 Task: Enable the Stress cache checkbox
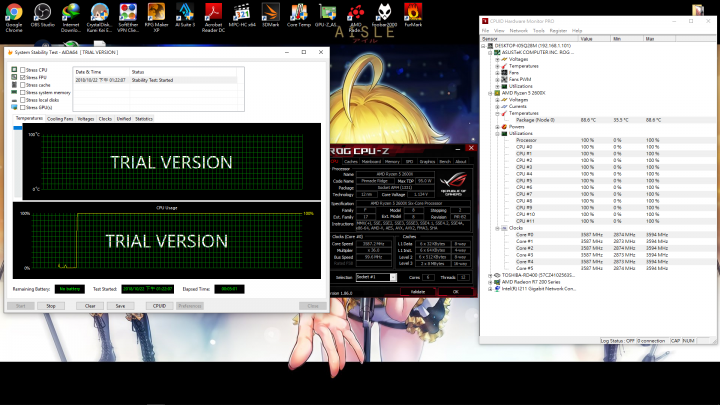(x=22, y=85)
